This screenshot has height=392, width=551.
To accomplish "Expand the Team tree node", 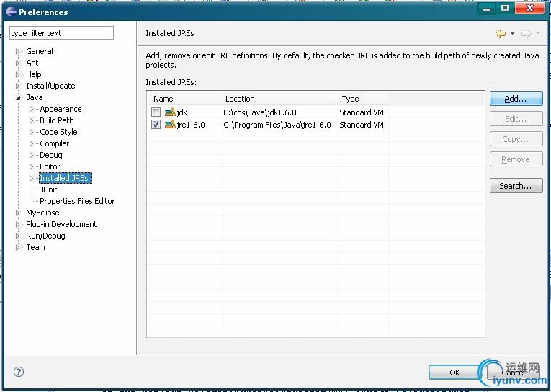I will tap(17, 247).
